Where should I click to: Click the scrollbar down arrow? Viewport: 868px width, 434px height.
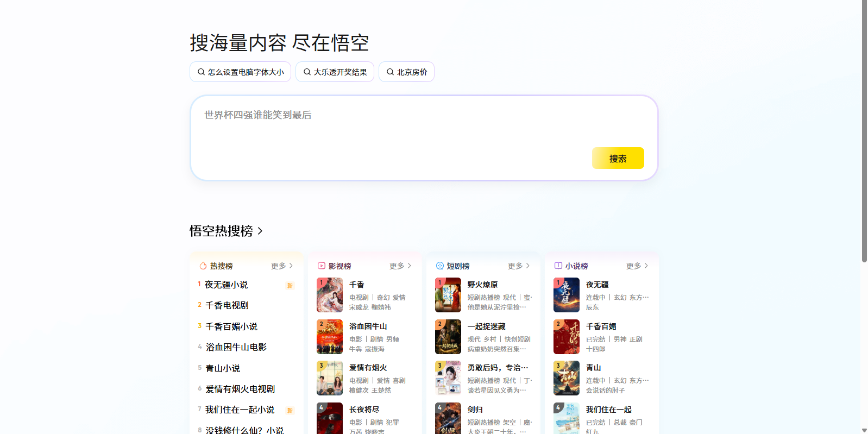[x=864, y=430]
